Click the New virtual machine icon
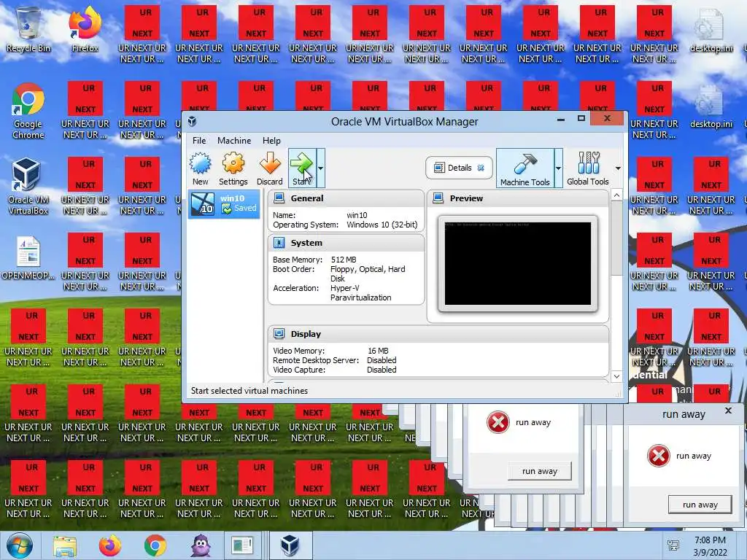Image resolution: width=747 pixels, height=560 pixels. pyautogui.click(x=200, y=168)
